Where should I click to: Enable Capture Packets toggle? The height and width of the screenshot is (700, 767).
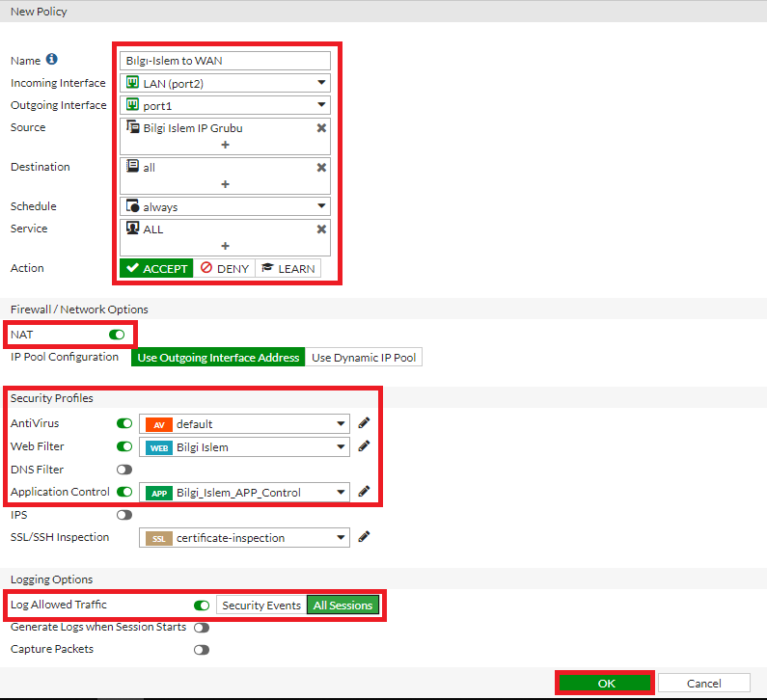coord(202,650)
